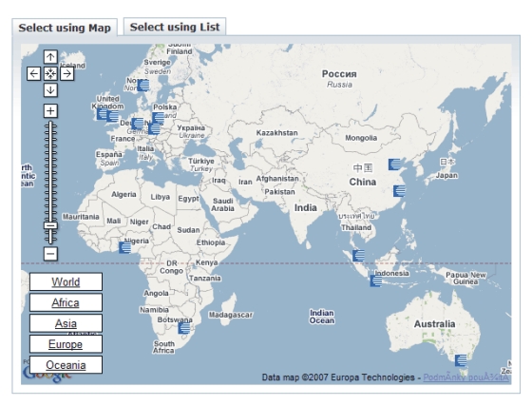Click the Google logo on map
The image size is (532, 406).
coord(47,373)
